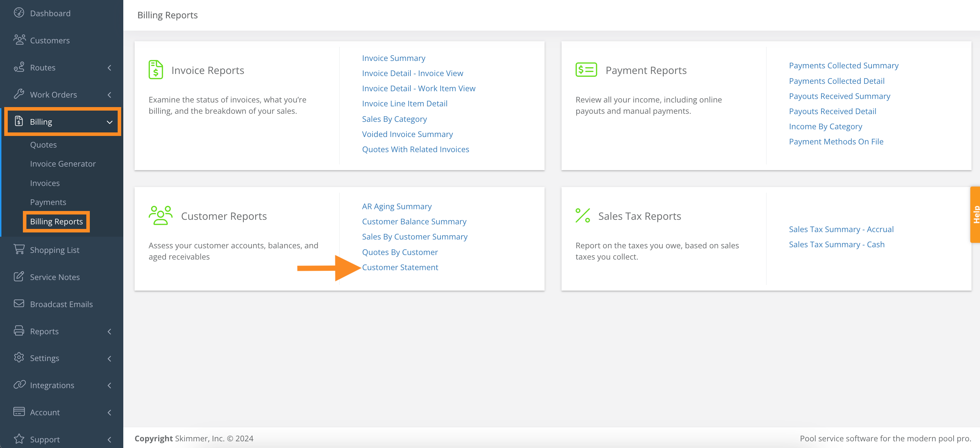
Task: Click the Shopping List cart icon
Action: coord(19,249)
